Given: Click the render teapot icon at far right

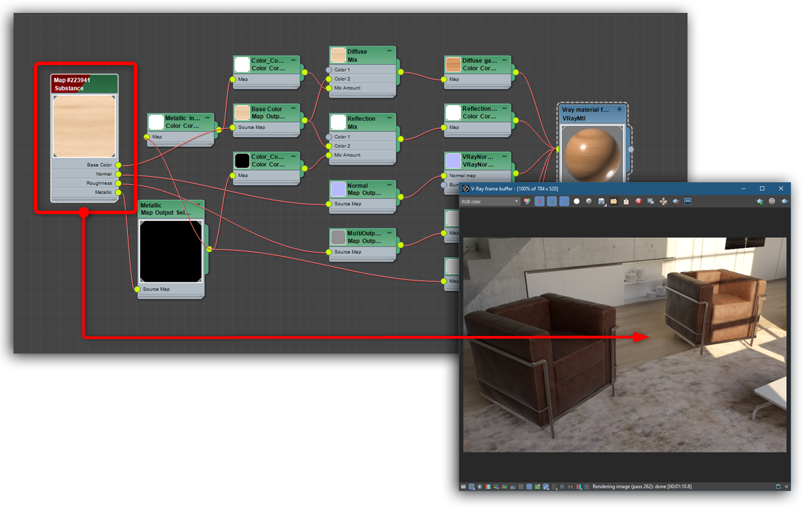Looking at the screenshot, I should pos(784,201).
